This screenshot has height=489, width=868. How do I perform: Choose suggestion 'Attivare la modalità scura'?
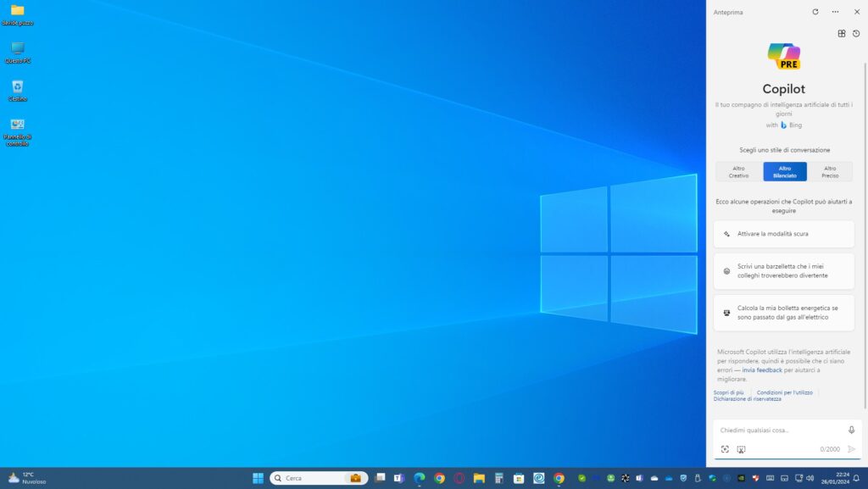784,234
